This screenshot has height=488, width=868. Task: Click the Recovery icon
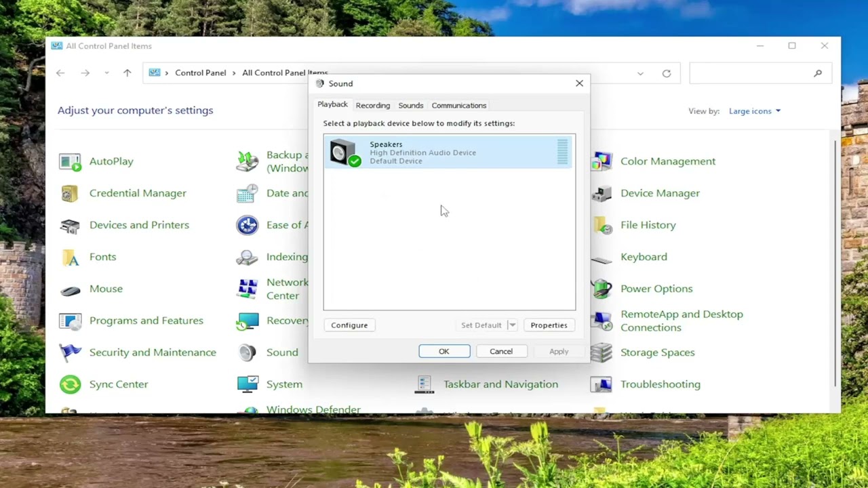pos(248,321)
